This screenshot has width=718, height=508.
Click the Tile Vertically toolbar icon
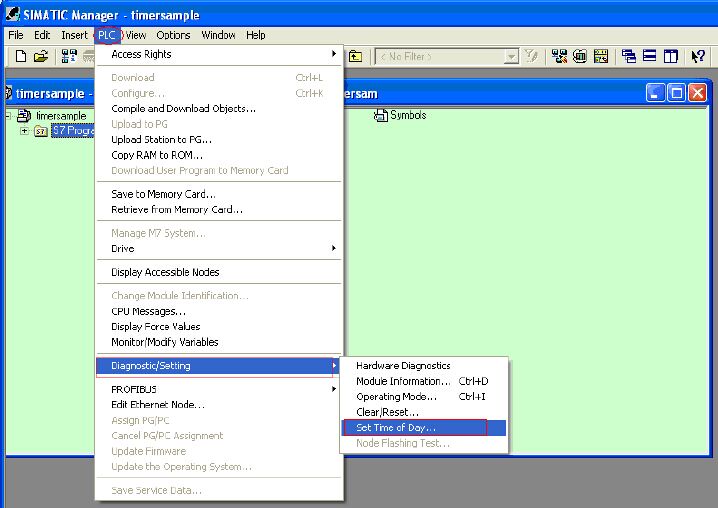coord(670,56)
